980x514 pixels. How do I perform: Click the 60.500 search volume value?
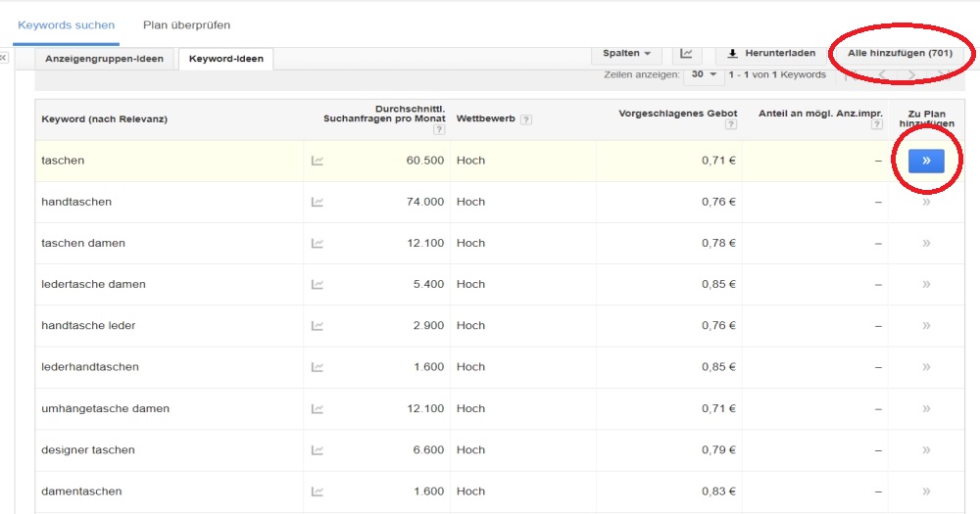pyautogui.click(x=425, y=161)
